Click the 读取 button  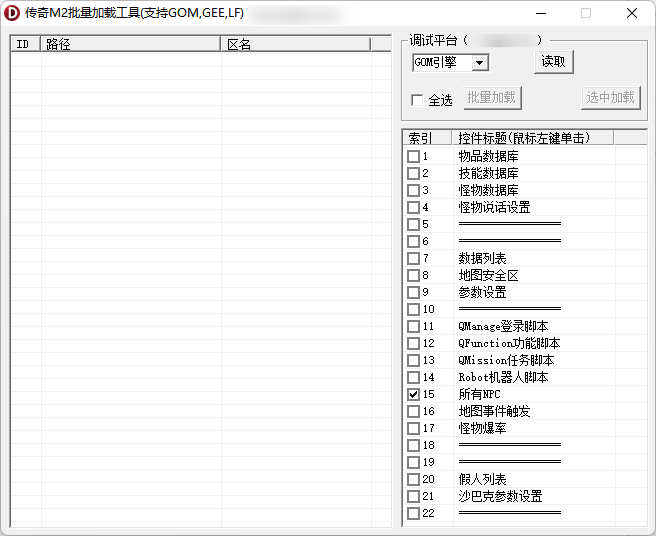(554, 62)
